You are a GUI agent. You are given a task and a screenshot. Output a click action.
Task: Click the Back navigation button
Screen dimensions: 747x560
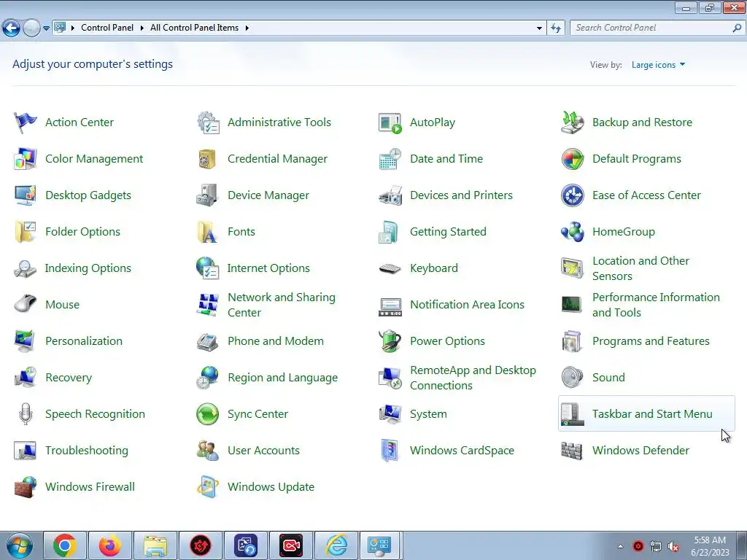(x=11, y=28)
